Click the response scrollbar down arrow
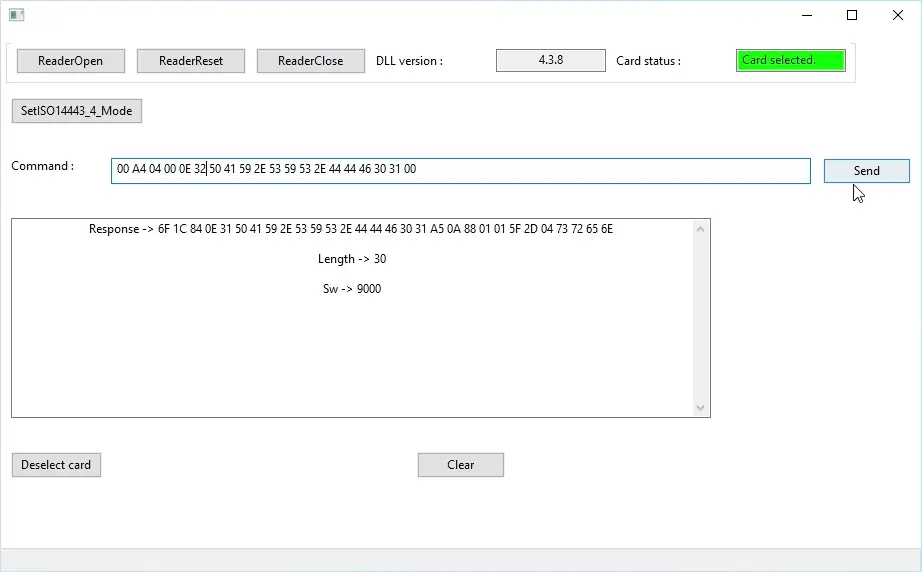 pyautogui.click(x=700, y=407)
